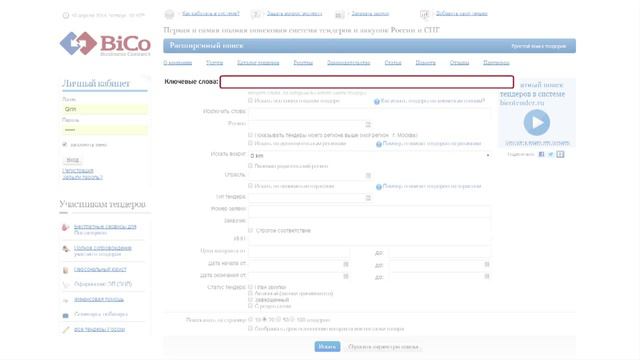Viewport: 640px width, 360px height.
Task: Toggle search by additional regions checkbox
Action: click(250, 143)
